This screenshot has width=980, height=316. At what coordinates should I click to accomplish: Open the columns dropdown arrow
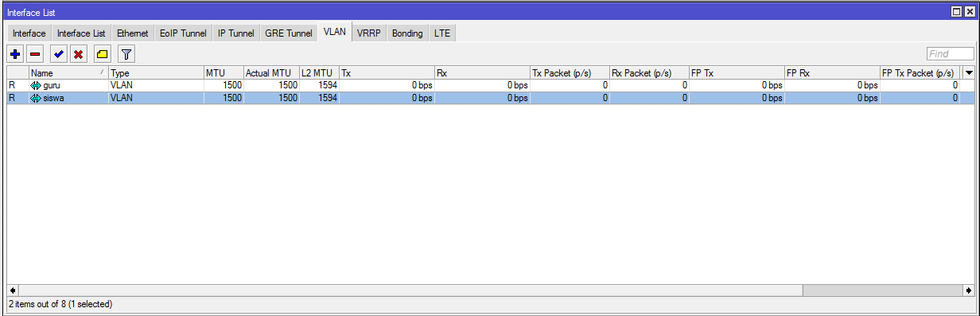(968, 72)
